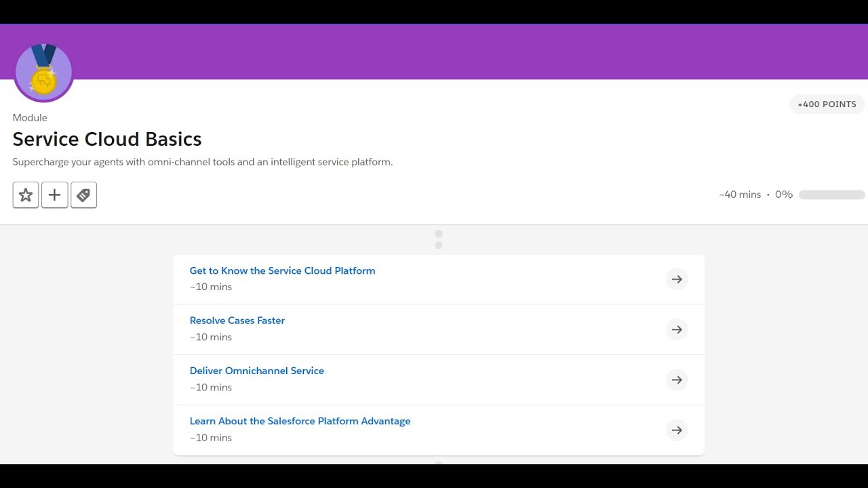Click the +400 POINTS badge
This screenshot has width=868, height=488.
(x=827, y=104)
